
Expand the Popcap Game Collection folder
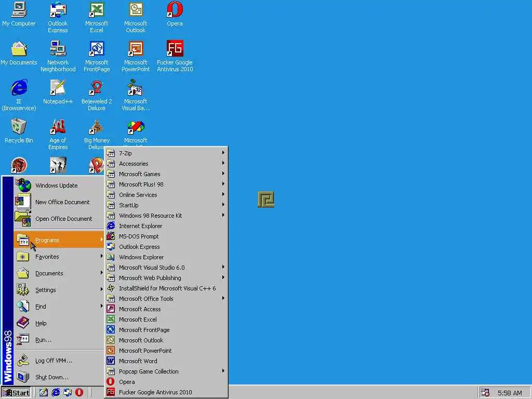click(x=166, y=371)
